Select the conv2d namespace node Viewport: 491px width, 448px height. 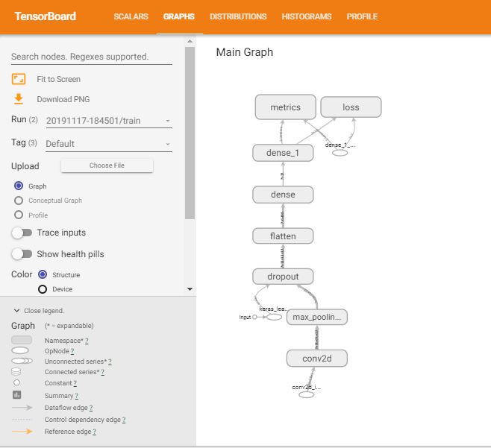pos(317,358)
